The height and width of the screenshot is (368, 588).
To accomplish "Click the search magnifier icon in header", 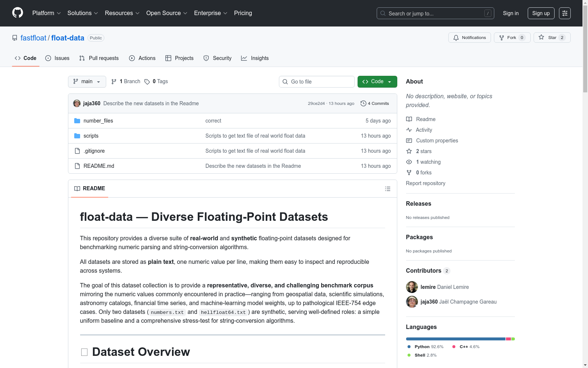I will pyautogui.click(x=383, y=13).
